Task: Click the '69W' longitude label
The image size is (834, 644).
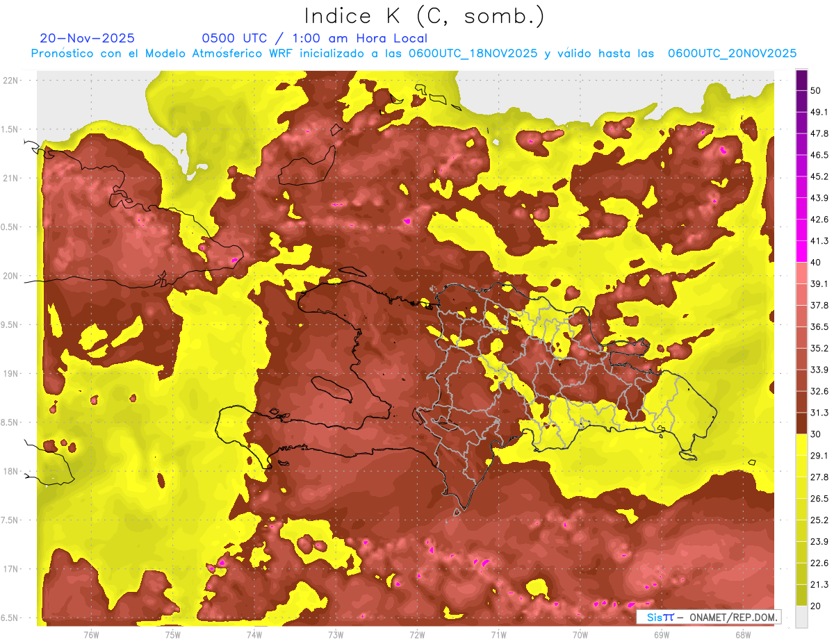Action: point(662,634)
